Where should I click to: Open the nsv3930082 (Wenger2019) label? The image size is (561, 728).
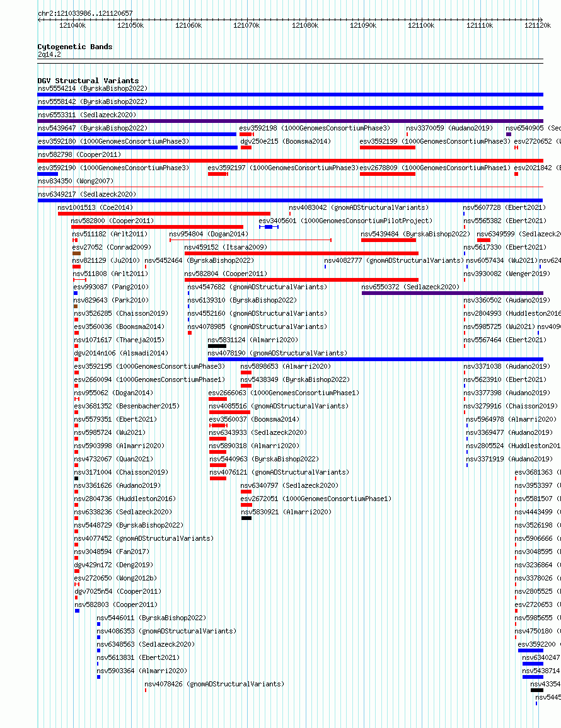pyautogui.click(x=507, y=274)
